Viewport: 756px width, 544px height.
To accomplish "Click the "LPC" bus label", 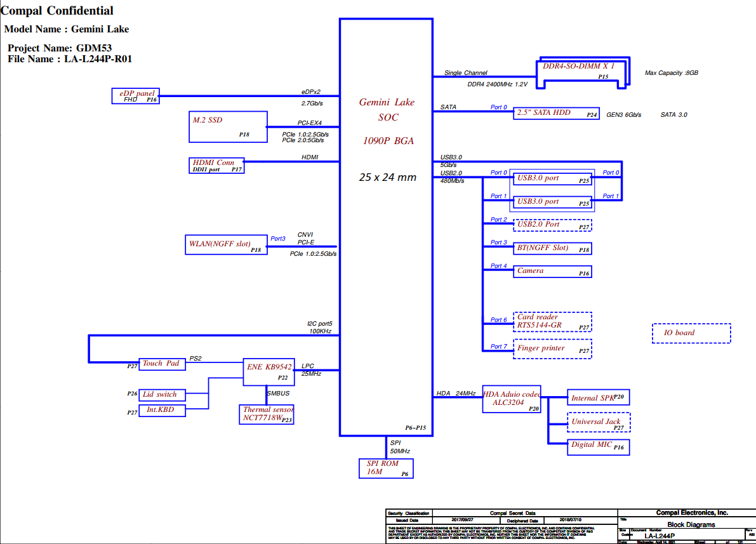I will [x=308, y=366].
